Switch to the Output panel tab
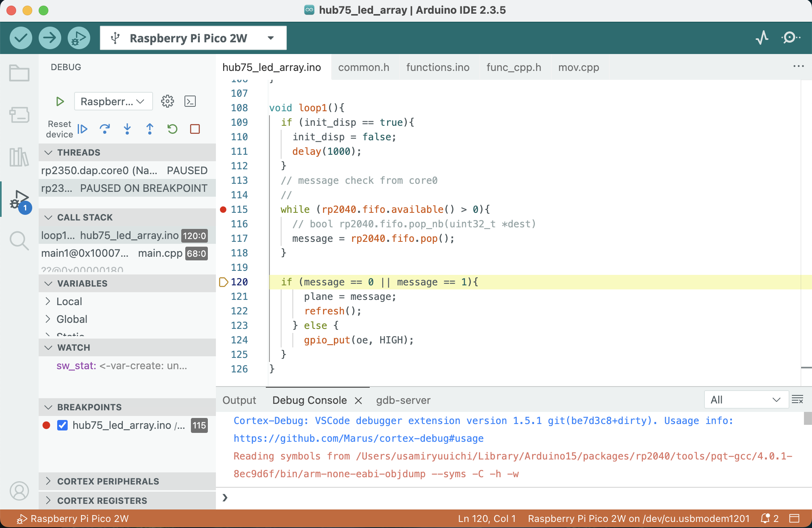Screen dimensions: 812x528 point(239,400)
